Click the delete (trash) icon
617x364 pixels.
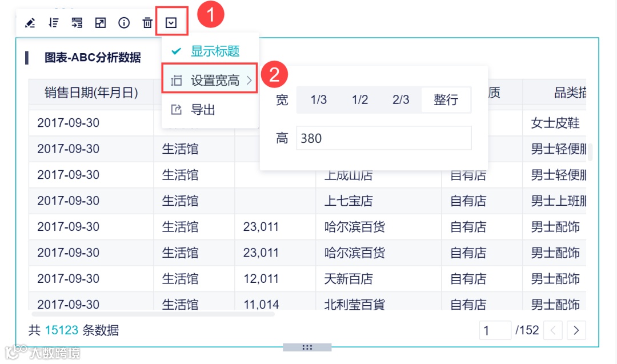tap(147, 23)
